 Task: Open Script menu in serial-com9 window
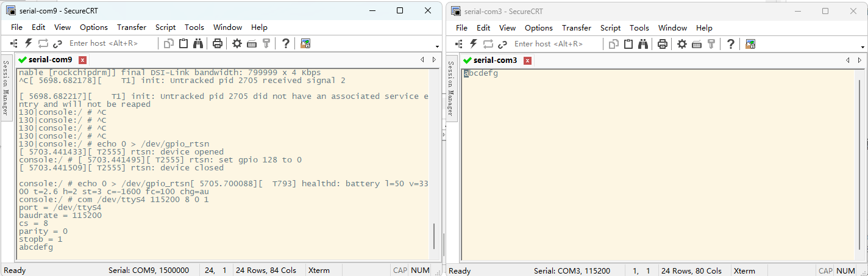(x=165, y=27)
